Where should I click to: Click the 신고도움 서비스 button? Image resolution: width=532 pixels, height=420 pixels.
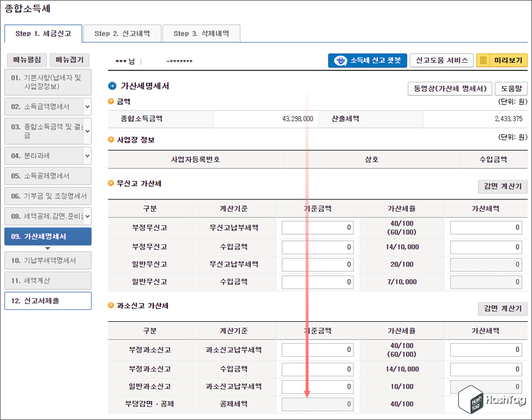tap(441, 60)
